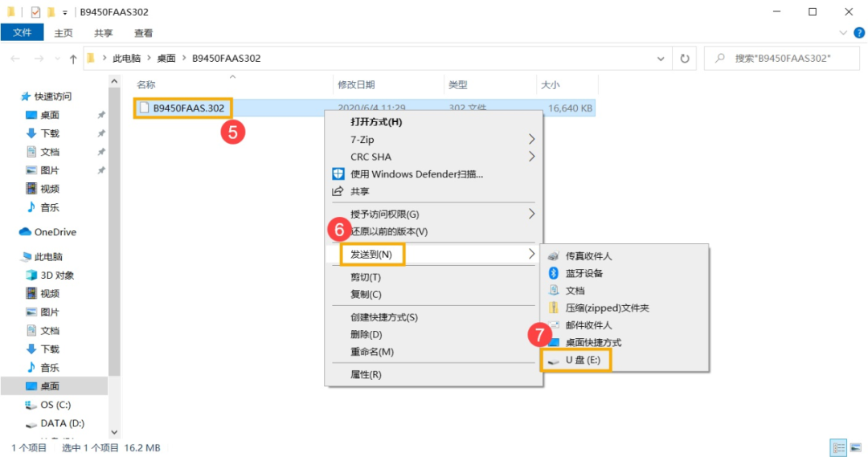Click chevron after 桌面 in address path
Viewport: 868px width, 457px height.
click(x=184, y=58)
